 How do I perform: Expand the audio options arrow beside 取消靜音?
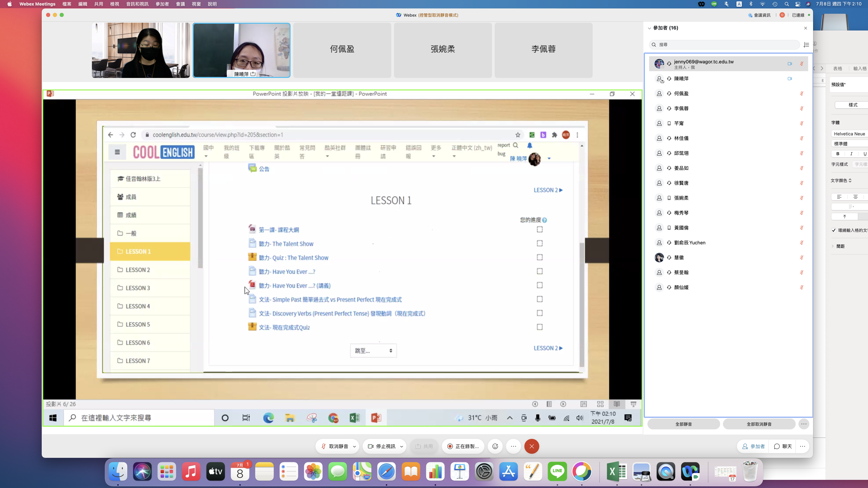coord(354,446)
